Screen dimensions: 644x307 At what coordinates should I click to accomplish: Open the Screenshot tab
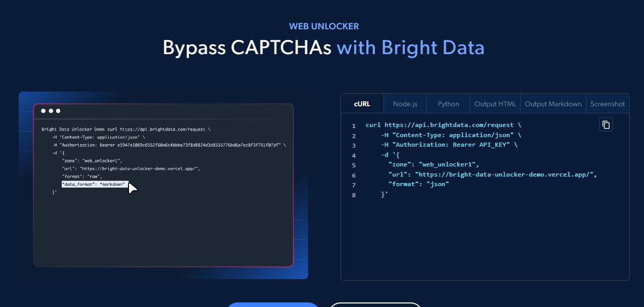tap(608, 104)
